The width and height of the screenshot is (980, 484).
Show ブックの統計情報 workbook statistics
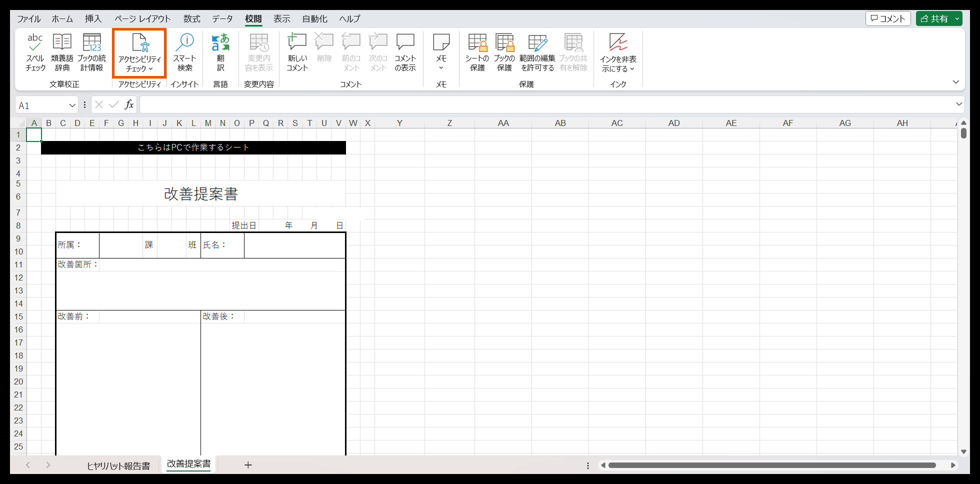pos(91,52)
